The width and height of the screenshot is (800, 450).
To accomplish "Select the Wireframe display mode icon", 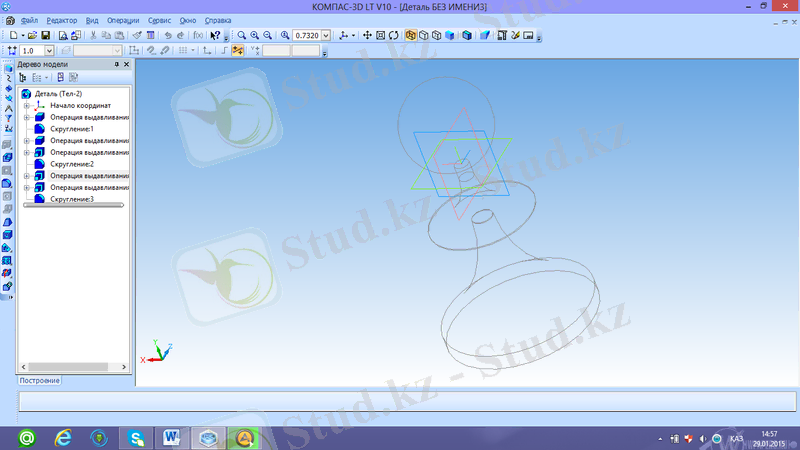I will [x=411, y=35].
